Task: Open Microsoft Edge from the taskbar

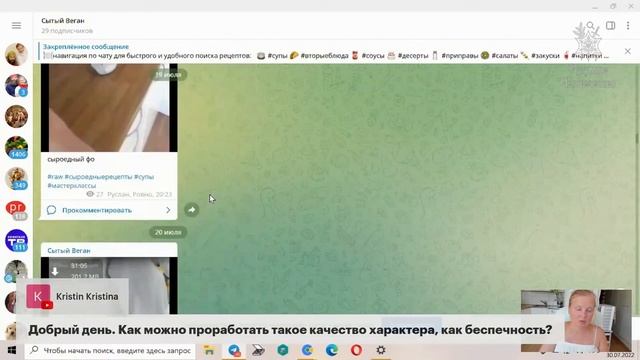Action: pos(332,350)
